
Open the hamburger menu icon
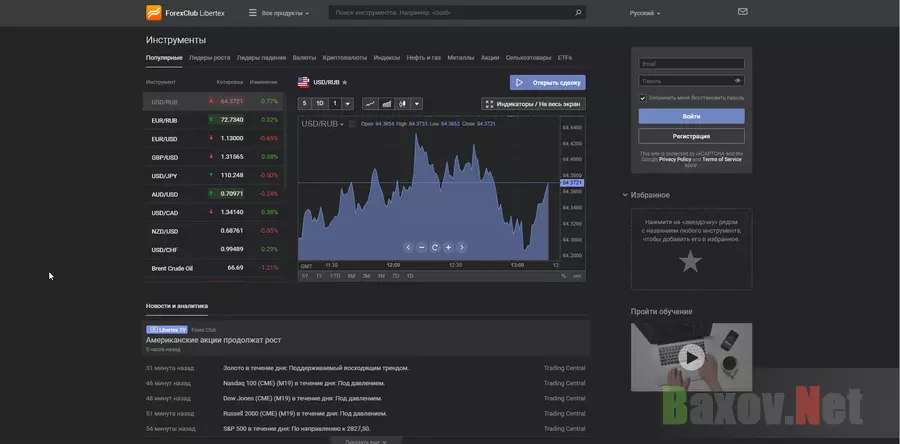pos(253,13)
